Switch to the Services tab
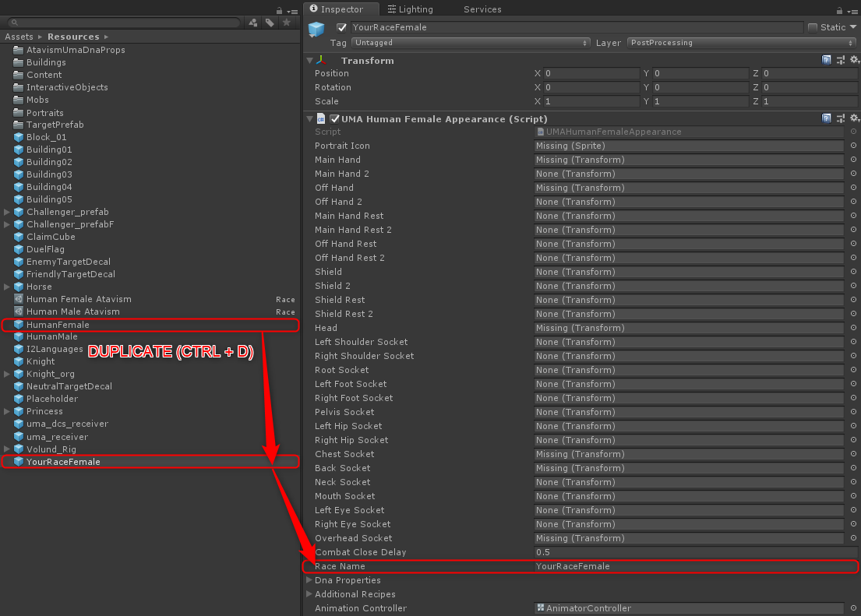Viewport: 861px width, 616px height. (x=482, y=9)
